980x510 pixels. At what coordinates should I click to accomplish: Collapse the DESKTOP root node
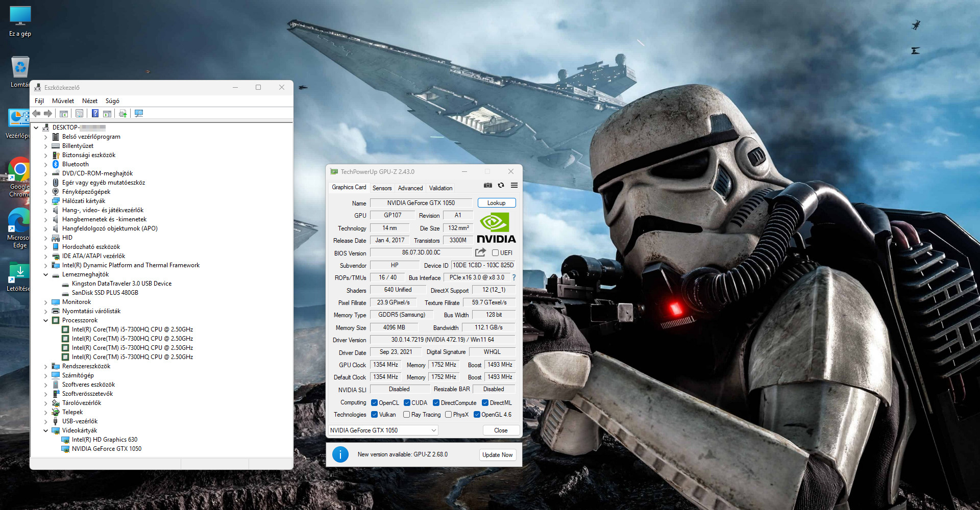36,128
